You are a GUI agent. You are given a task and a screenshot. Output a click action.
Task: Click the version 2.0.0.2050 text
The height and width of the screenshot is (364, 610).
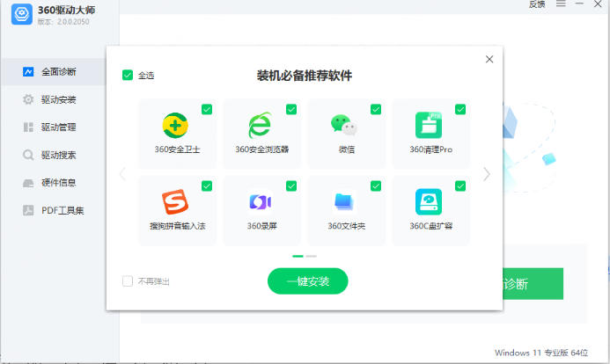click(63, 22)
